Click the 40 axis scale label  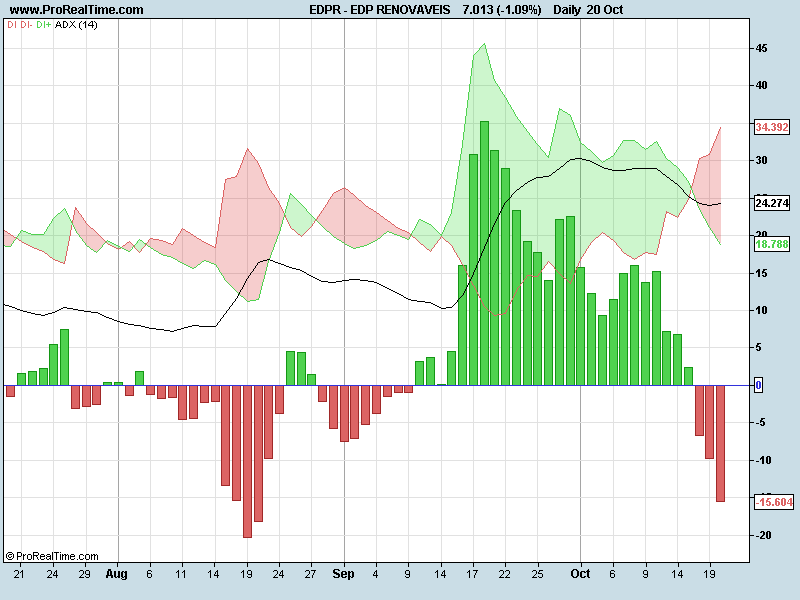click(x=761, y=86)
